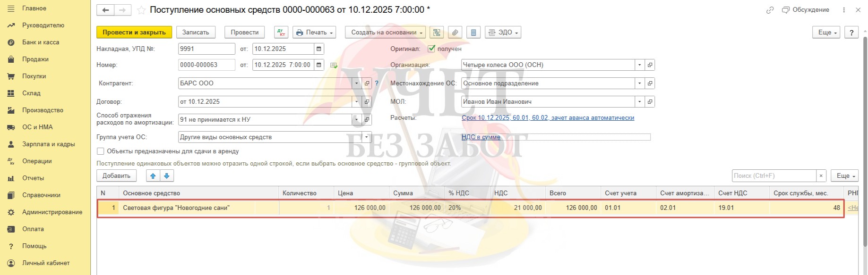Toggle Объекты предназначены для сдачи в аренду

point(100,151)
